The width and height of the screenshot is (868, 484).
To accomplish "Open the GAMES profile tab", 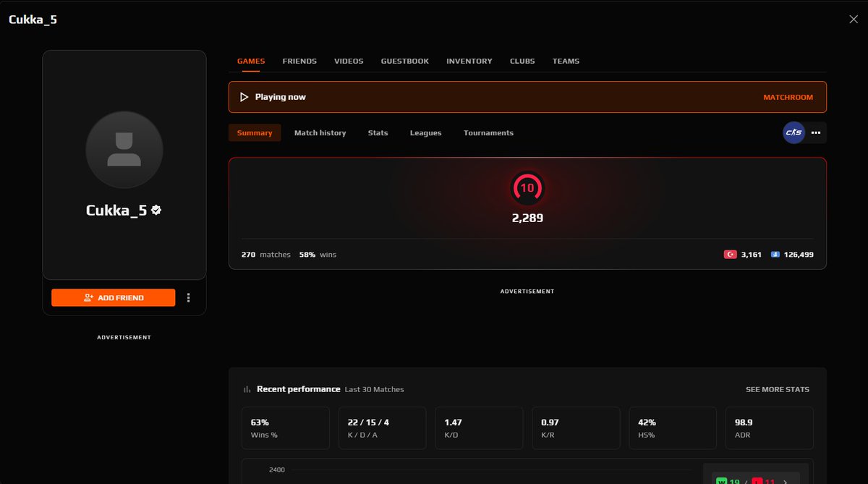I will point(251,61).
